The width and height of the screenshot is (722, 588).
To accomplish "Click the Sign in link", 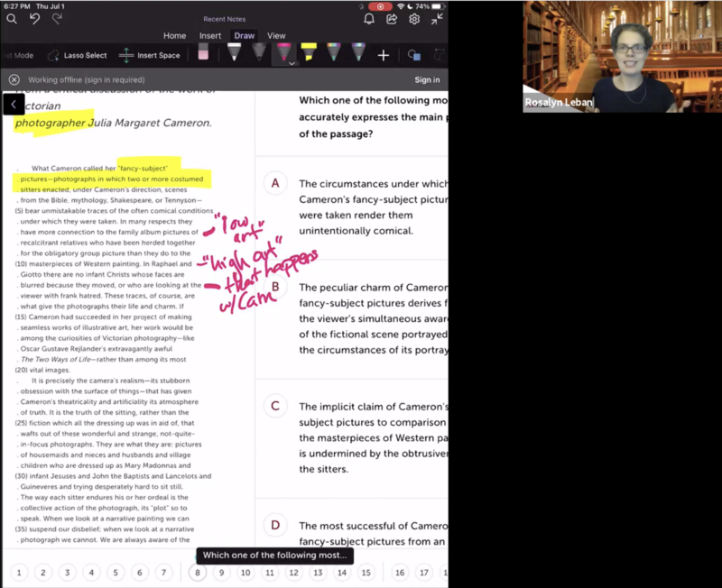I will (427, 80).
